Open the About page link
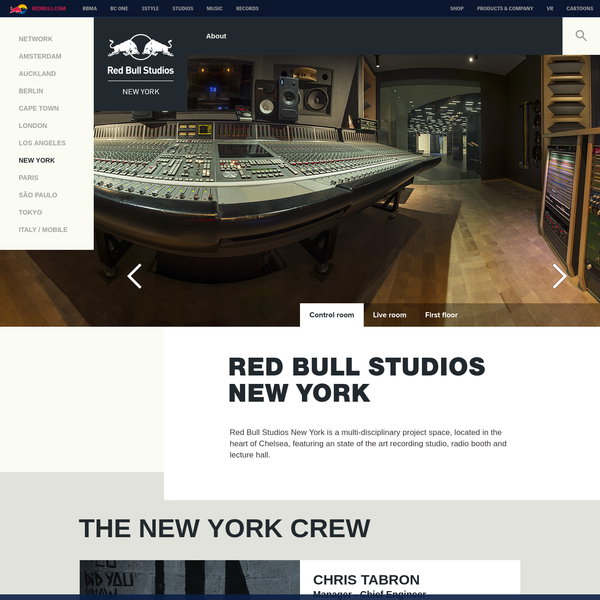The image size is (600, 600). click(x=216, y=36)
